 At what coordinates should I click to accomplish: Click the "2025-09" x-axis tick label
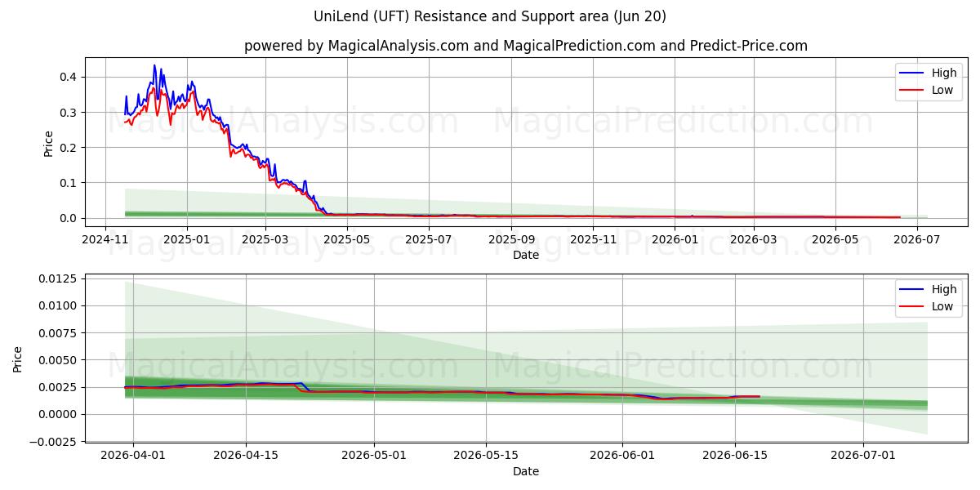pyautogui.click(x=511, y=238)
